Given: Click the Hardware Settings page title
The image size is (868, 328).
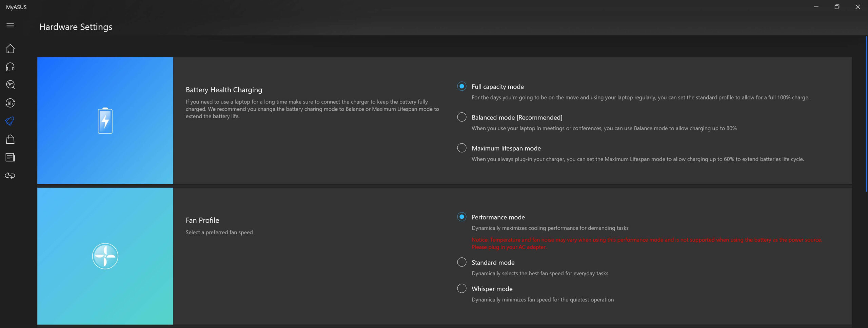Looking at the screenshot, I should pyautogui.click(x=76, y=27).
